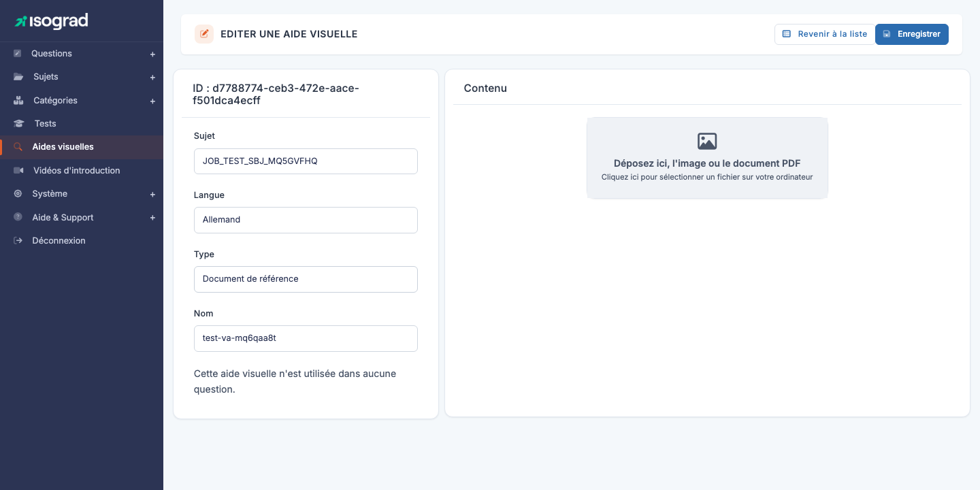
Task: Click the Aide & Support question icon
Action: click(x=18, y=217)
